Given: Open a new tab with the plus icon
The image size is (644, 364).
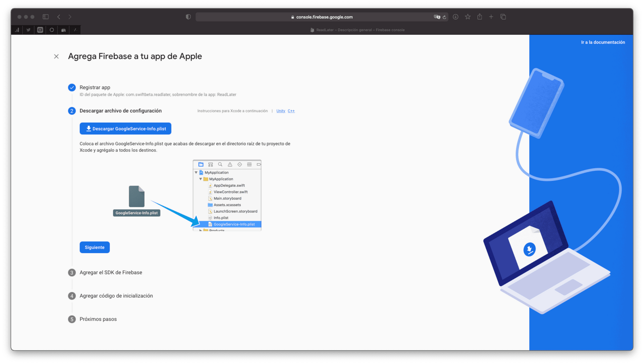Looking at the screenshot, I should pos(491,17).
